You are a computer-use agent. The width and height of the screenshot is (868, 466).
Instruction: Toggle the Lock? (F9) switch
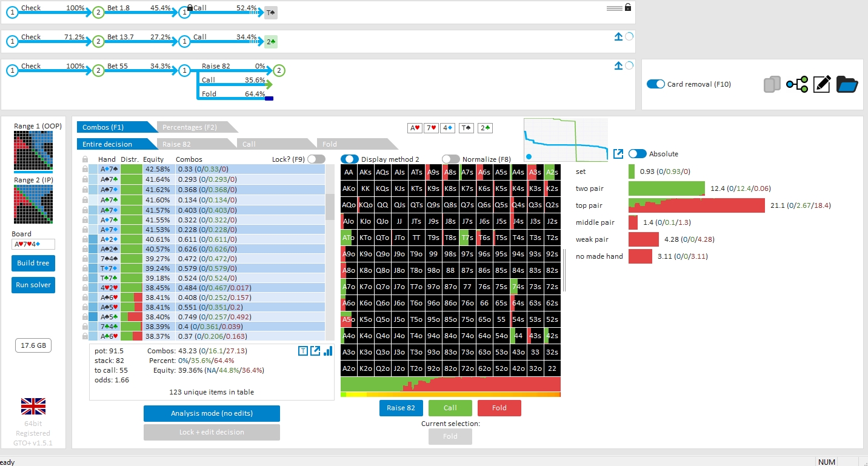point(316,159)
